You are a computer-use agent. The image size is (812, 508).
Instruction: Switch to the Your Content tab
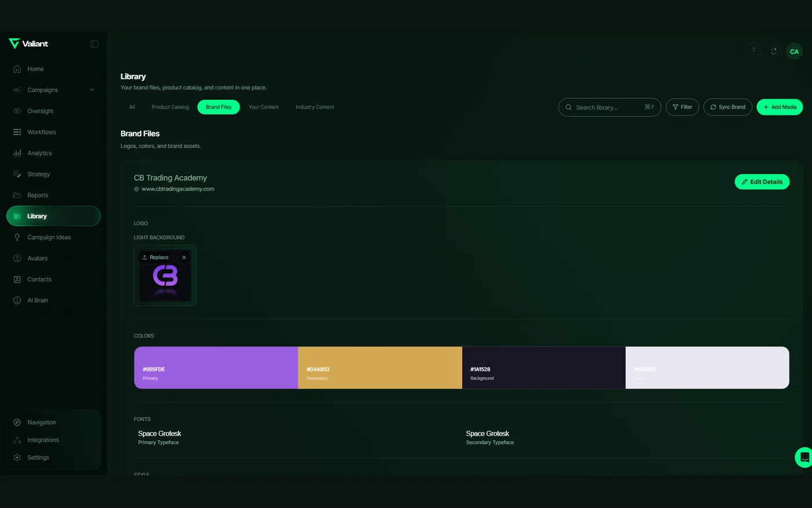point(264,107)
